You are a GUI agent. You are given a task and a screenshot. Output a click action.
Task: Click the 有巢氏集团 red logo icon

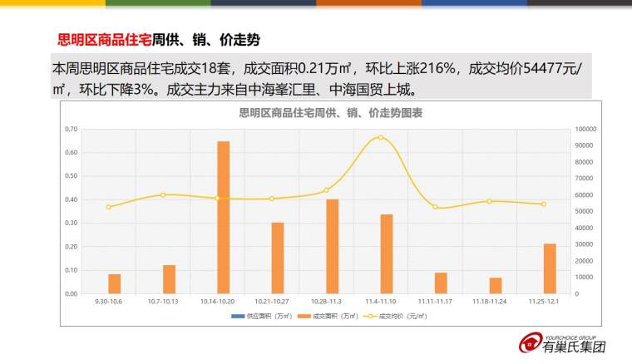tap(531, 342)
